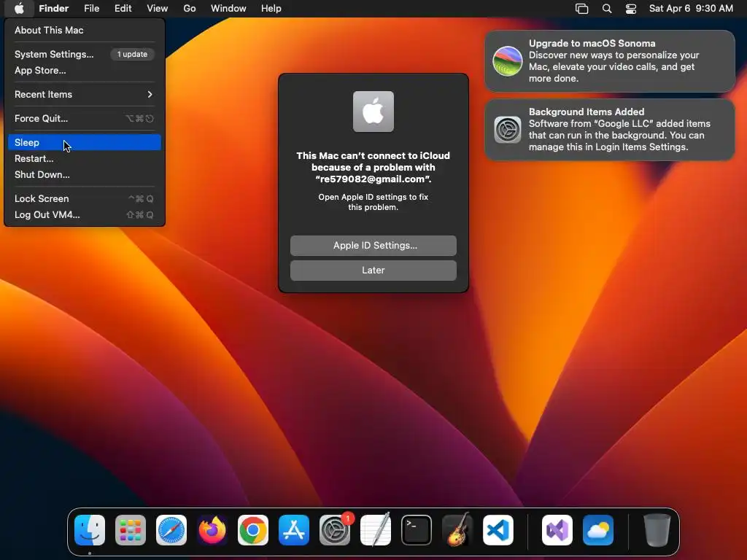Click the Stage Manager menu bar icon
Image resolution: width=747 pixels, height=560 pixels.
pos(581,9)
